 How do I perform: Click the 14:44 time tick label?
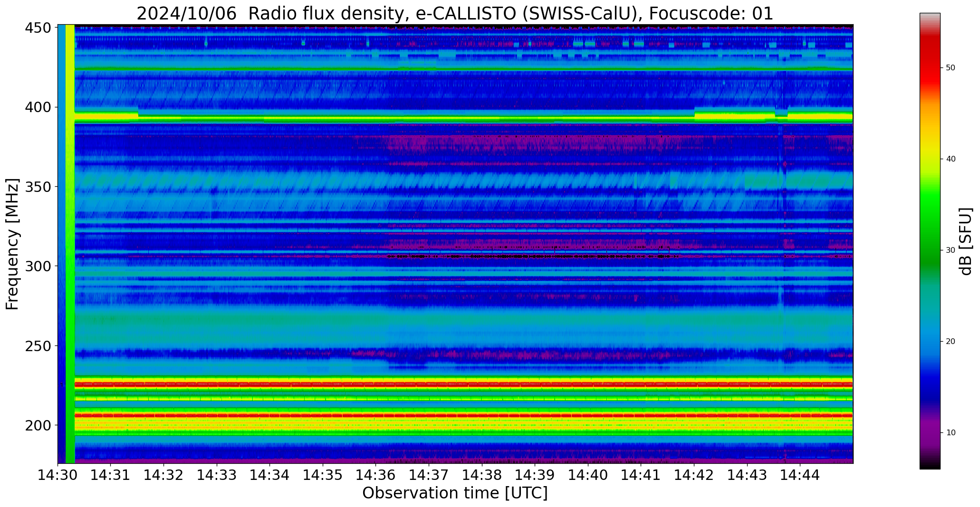[x=800, y=475]
